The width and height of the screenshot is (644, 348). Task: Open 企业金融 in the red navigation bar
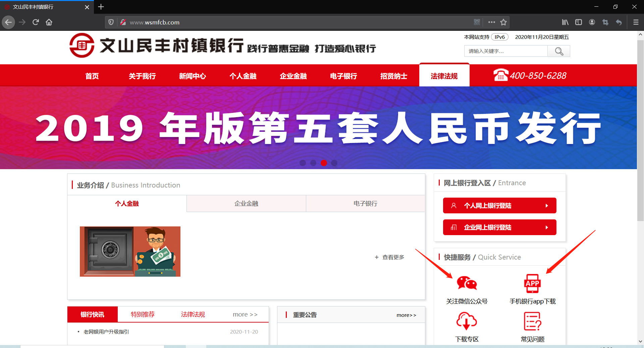pos(293,76)
